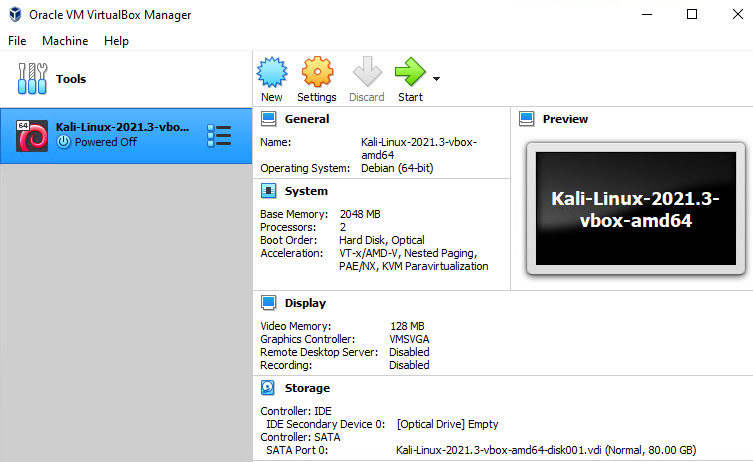
Task: Click the Kali-Linux disk001.vdi SATA entry
Action: point(546,450)
